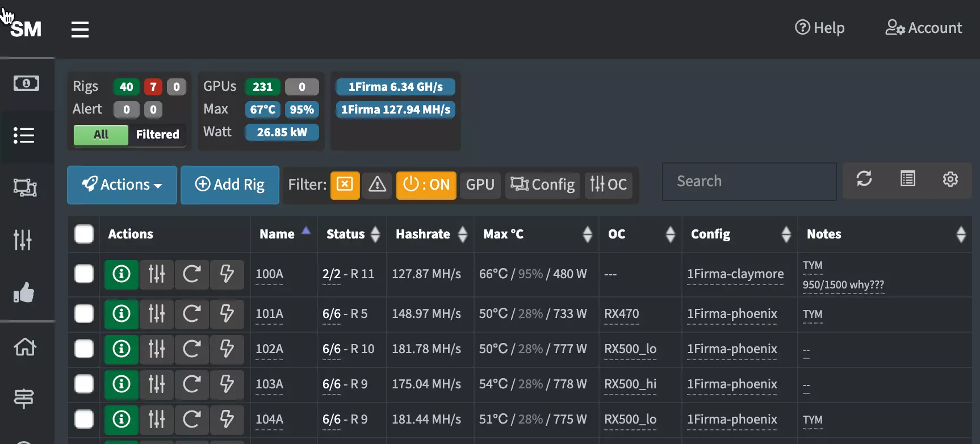This screenshot has width=980, height=444.
Task: Click the reload icon for rig 101A
Action: 192,313
